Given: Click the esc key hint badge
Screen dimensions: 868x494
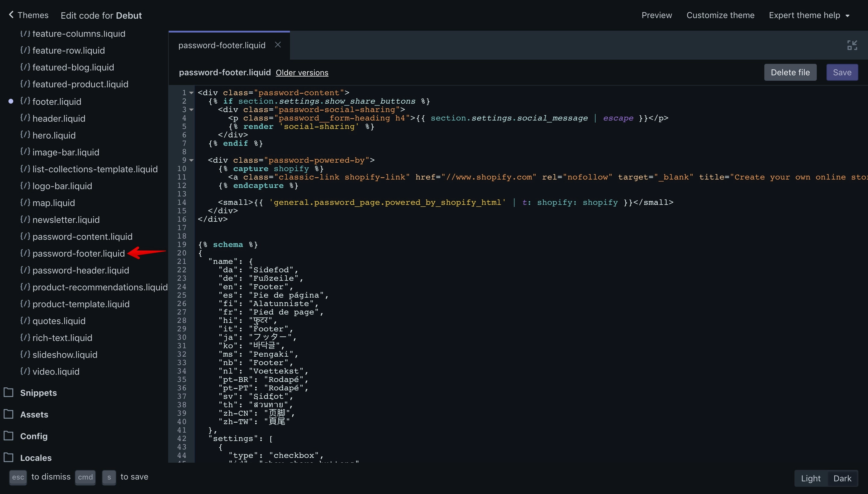Looking at the screenshot, I should coord(18,477).
